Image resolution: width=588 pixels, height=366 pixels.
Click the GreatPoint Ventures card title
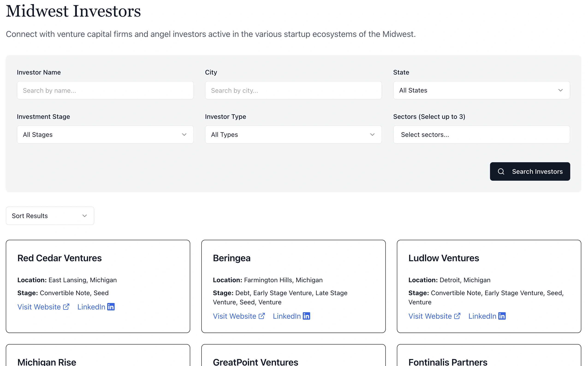tap(255, 362)
